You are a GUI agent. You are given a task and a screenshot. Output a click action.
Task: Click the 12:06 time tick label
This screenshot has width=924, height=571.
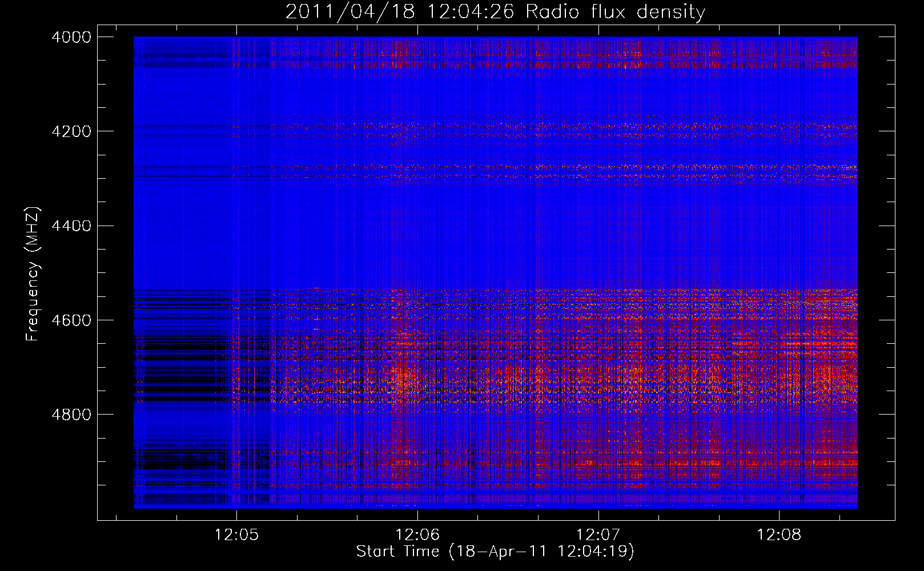click(417, 535)
